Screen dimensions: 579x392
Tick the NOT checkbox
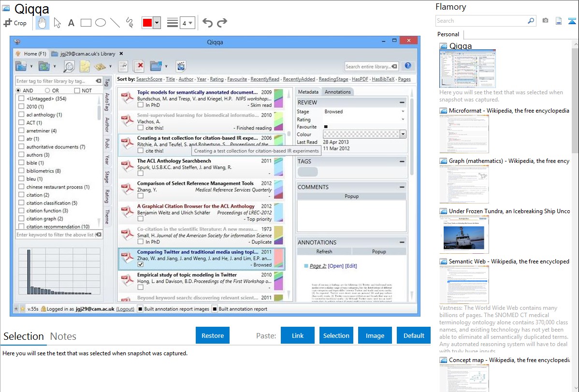77,90
